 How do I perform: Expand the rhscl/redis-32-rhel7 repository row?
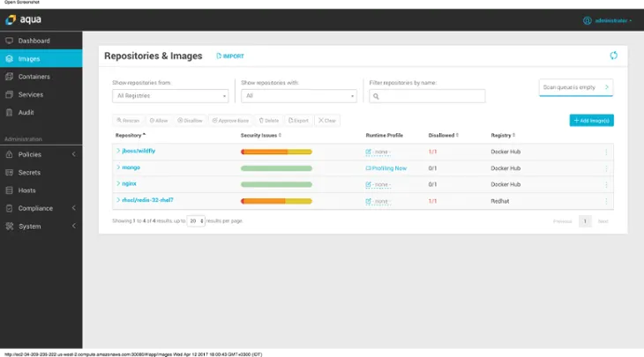(118, 200)
